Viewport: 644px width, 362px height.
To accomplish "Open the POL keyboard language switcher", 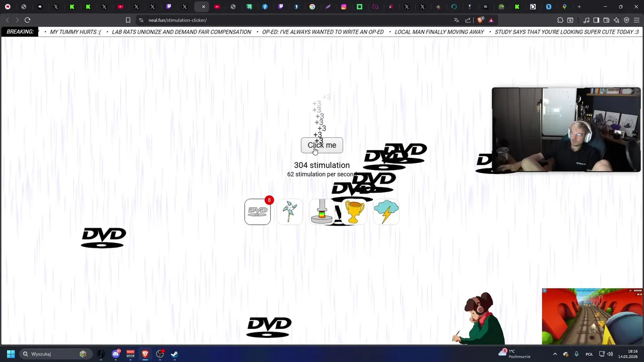I will tap(589, 354).
